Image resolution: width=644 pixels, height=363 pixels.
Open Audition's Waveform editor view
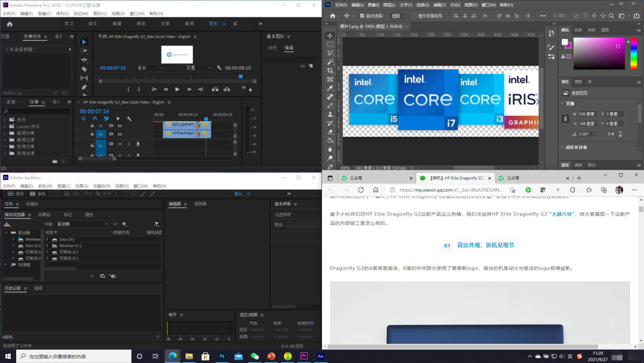click(16, 193)
